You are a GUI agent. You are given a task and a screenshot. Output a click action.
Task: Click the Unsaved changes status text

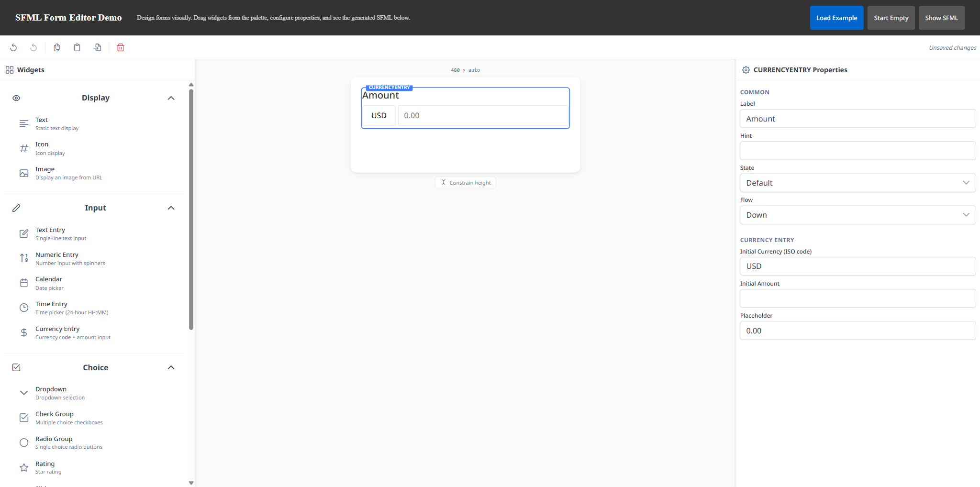coord(952,47)
